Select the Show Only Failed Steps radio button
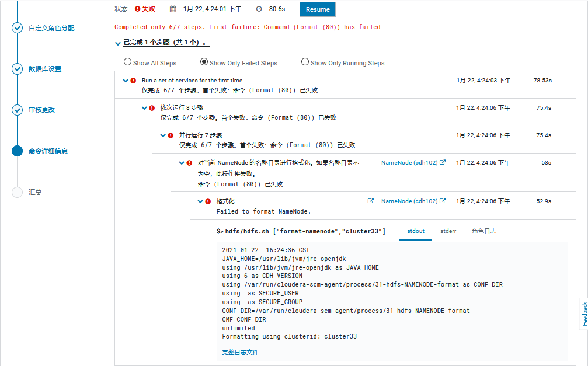The width and height of the screenshot is (588, 366). click(x=204, y=62)
